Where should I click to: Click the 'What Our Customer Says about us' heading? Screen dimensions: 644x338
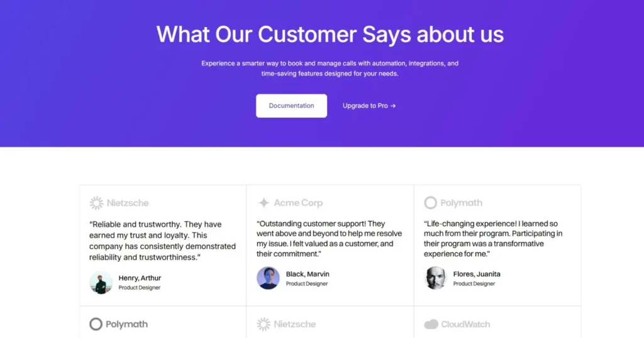coord(330,34)
